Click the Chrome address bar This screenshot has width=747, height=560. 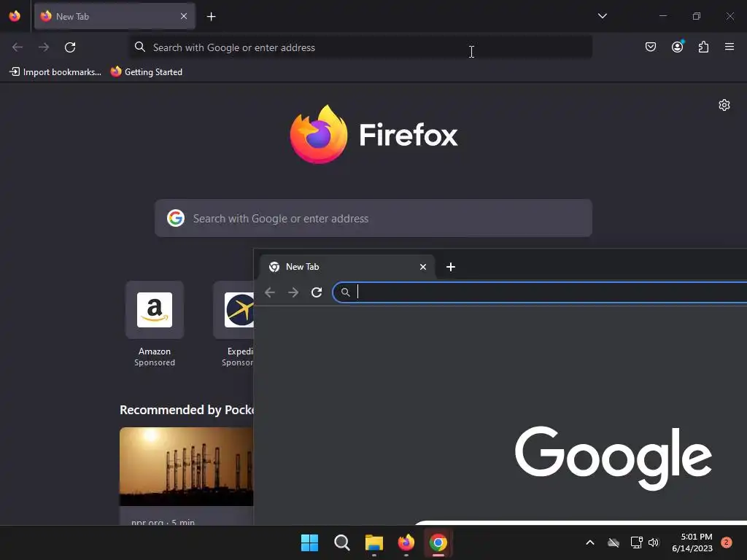point(540,292)
